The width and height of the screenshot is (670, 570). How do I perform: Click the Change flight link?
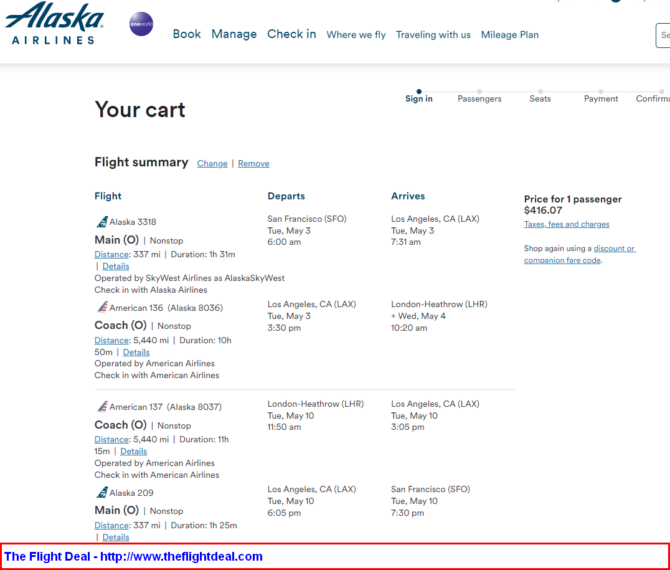pyautogui.click(x=212, y=164)
